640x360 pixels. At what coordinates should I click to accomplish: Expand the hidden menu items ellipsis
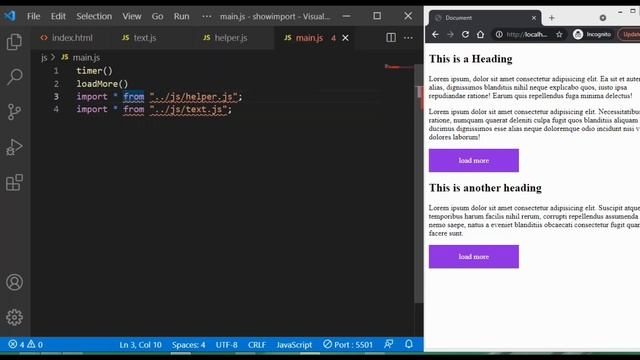[207, 16]
